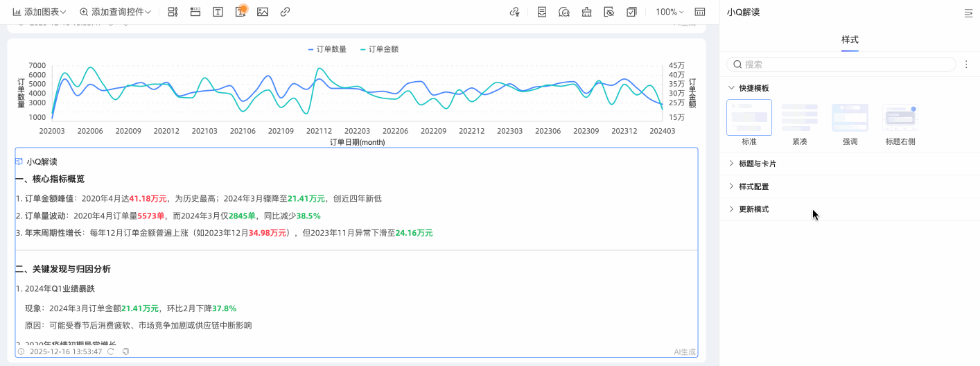Viewport: 980px width, 366px height.
Task: Insert a text box with the T icon
Action: pyautogui.click(x=218, y=12)
